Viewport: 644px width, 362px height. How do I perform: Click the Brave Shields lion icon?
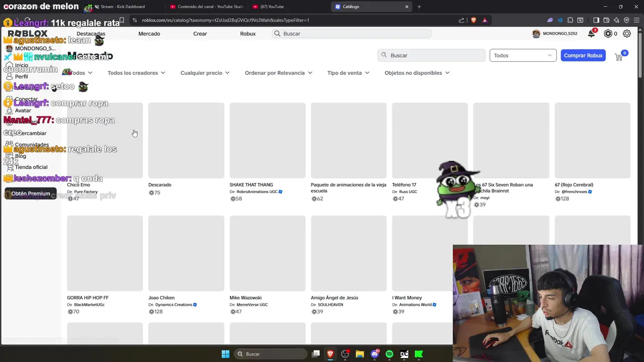[473, 20]
